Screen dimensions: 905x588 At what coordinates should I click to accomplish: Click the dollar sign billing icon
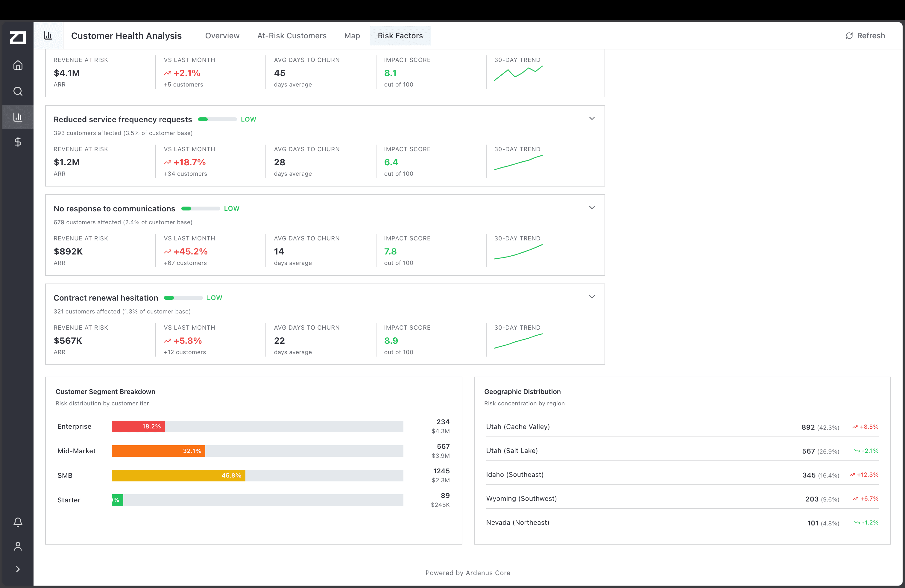pyautogui.click(x=18, y=142)
